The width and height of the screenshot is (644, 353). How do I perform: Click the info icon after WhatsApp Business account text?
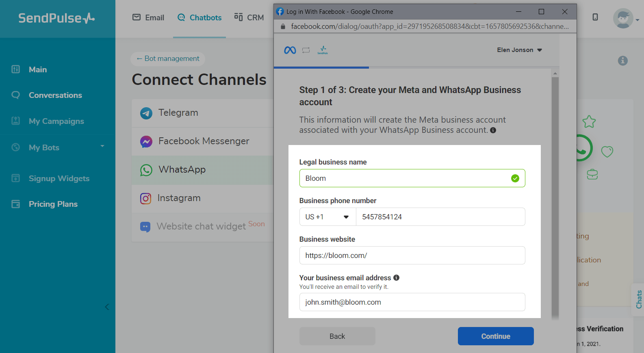pyautogui.click(x=493, y=130)
